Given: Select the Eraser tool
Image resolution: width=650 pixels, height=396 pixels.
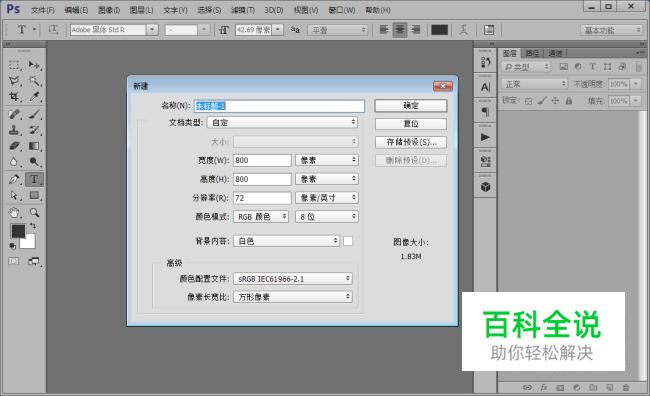Looking at the screenshot, I should pyautogui.click(x=14, y=146).
